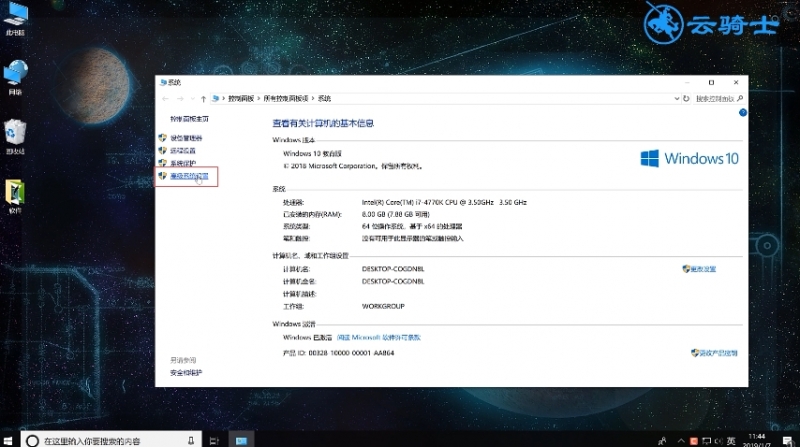Open 系统保护 system protection link
This screenshot has width=800, height=447.
tap(183, 163)
